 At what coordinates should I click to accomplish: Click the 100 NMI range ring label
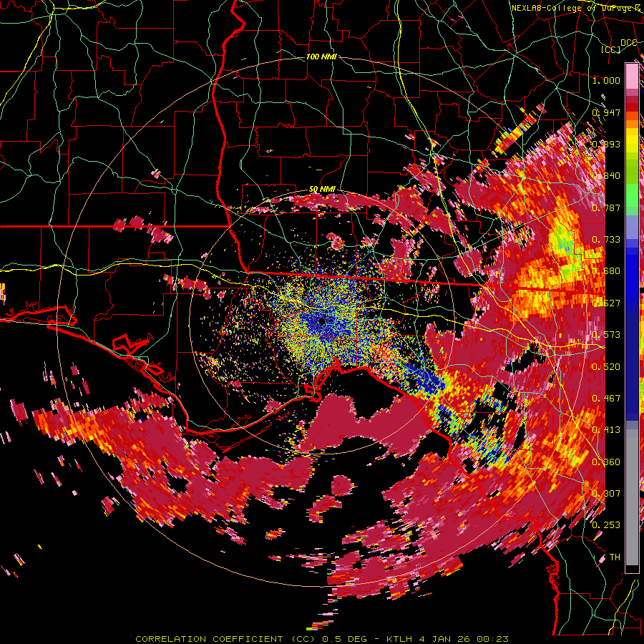321,57
